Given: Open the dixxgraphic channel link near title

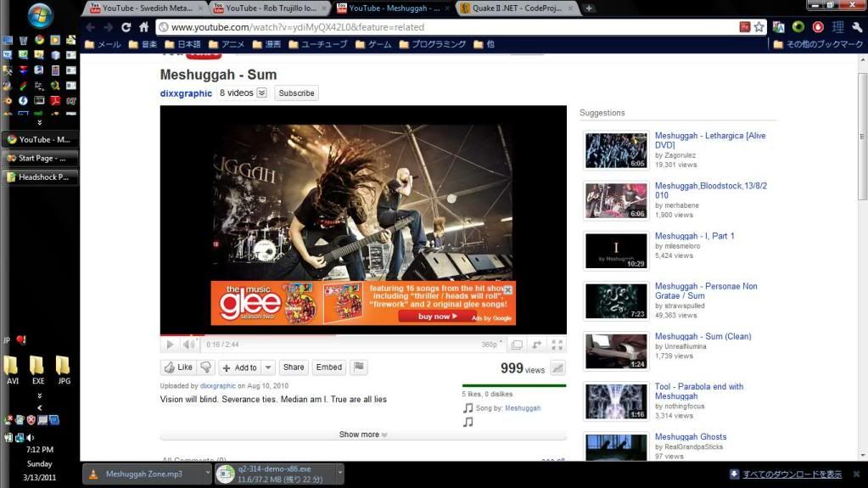Looking at the screenshot, I should (x=186, y=93).
